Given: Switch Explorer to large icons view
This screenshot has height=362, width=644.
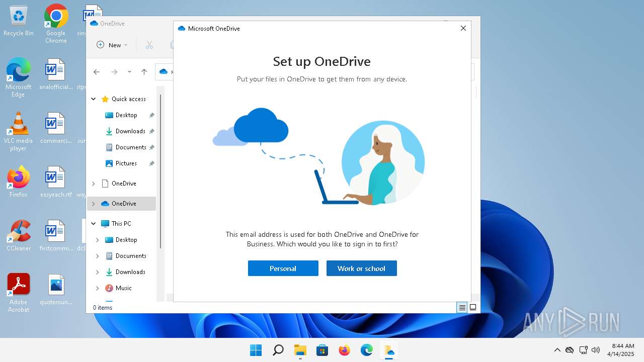Looking at the screenshot, I should coord(473,308).
